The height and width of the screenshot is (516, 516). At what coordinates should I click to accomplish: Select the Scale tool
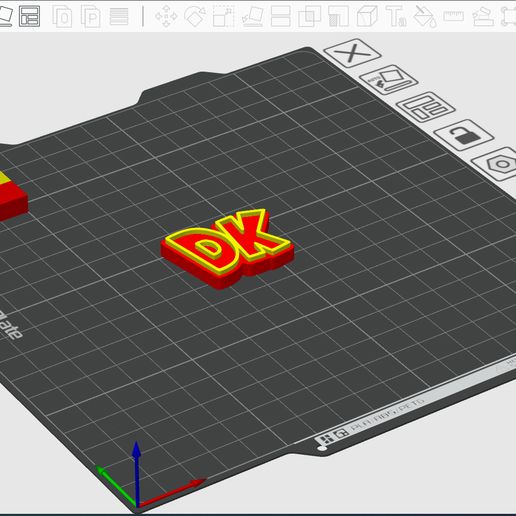click(223, 16)
